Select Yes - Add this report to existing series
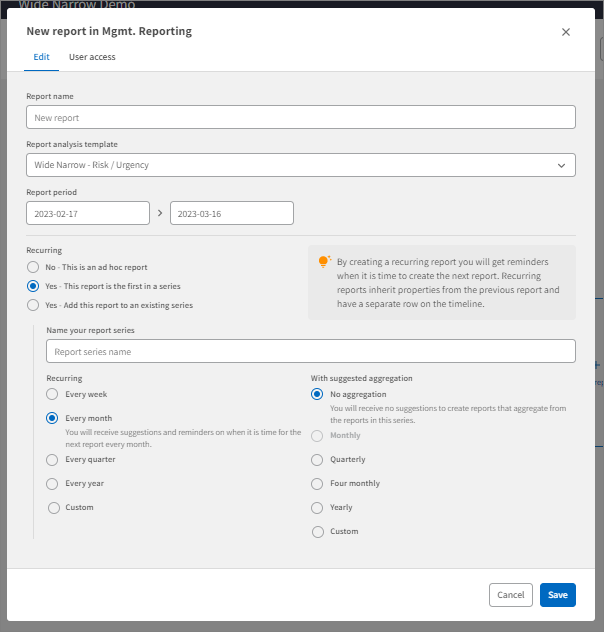604x632 pixels. click(33, 305)
